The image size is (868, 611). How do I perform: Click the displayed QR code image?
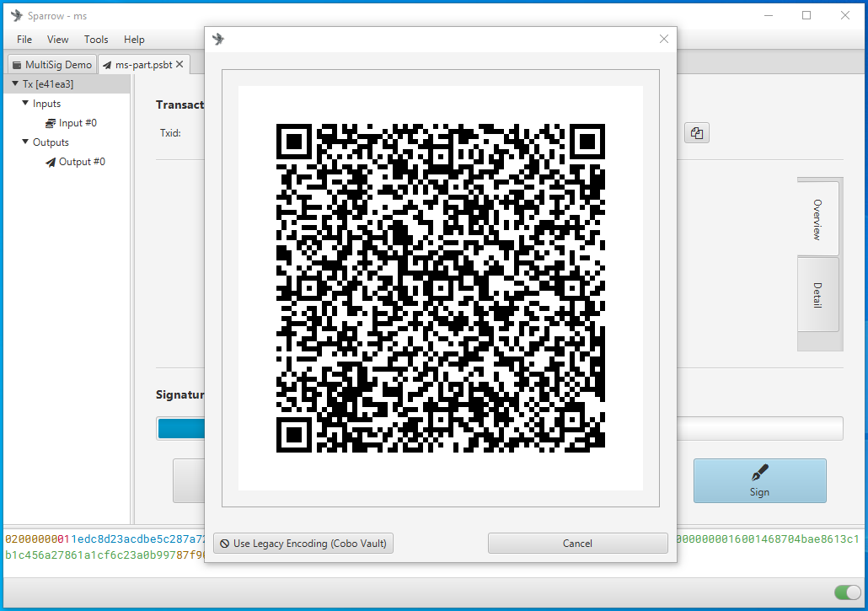[x=441, y=287]
